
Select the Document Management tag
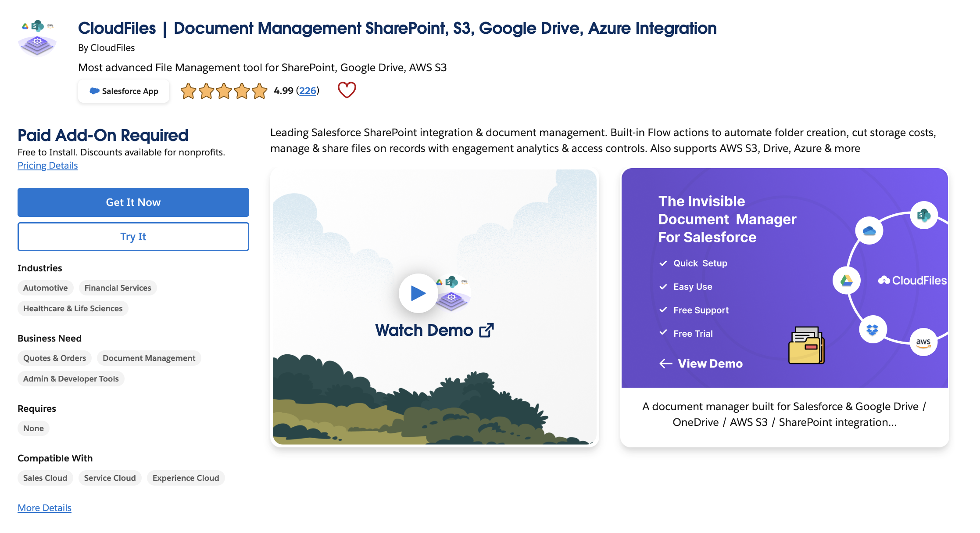pos(149,358)
